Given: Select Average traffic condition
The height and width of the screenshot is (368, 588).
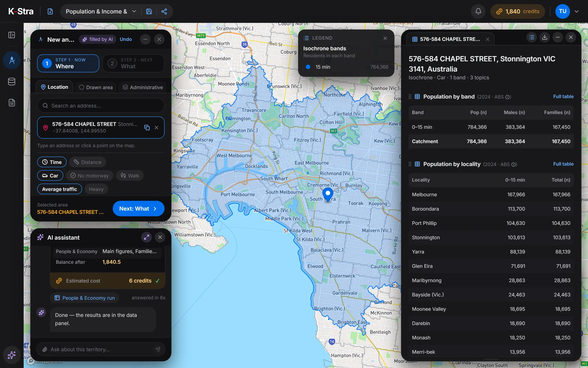Looking at the screenshot, I should click(x=60, y=189).
